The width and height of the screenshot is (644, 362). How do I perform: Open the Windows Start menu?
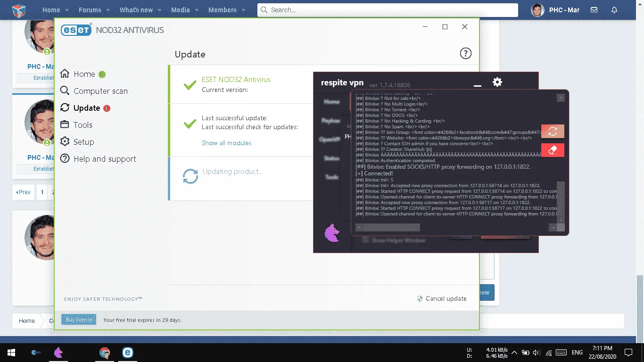(11, 353)
